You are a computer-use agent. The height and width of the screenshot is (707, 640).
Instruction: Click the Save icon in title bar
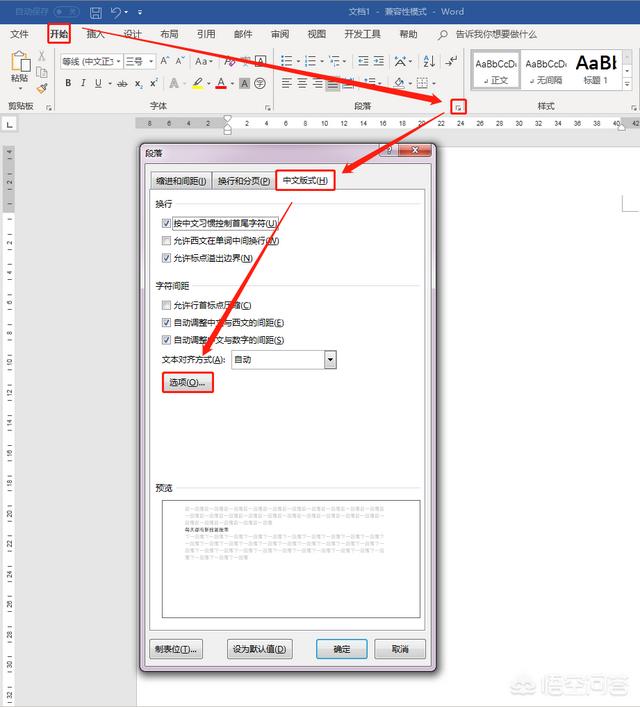click(x=96, y=12)
